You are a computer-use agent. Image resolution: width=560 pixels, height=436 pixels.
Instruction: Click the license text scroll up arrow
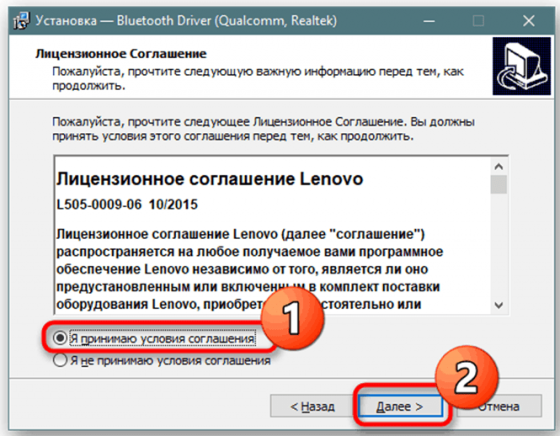pyautogui.click(x=499, y=166)
